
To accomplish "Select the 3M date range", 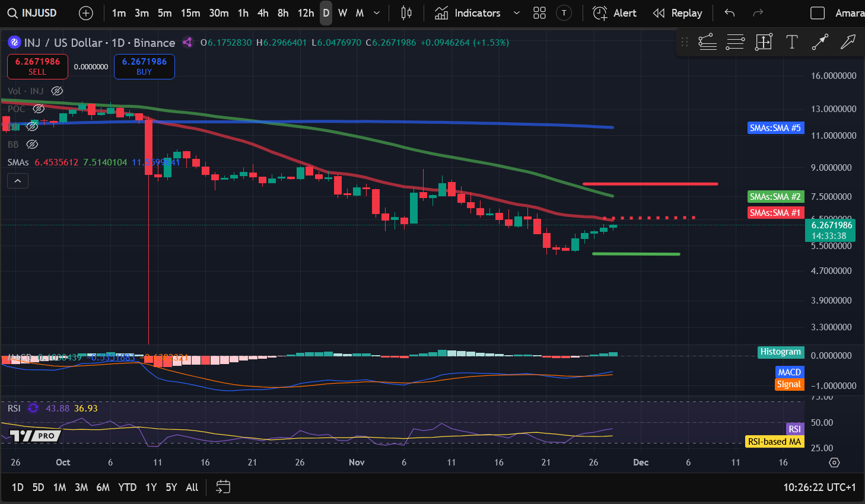I will 81,487.
